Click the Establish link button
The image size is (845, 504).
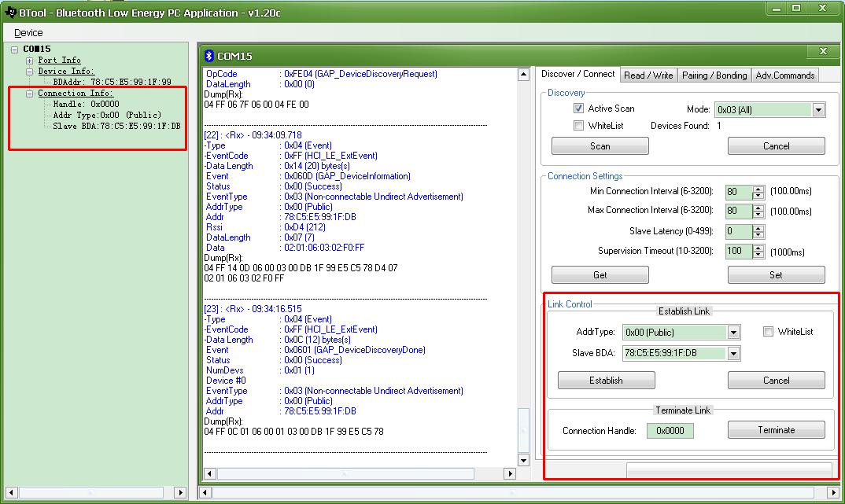(607, 380)
